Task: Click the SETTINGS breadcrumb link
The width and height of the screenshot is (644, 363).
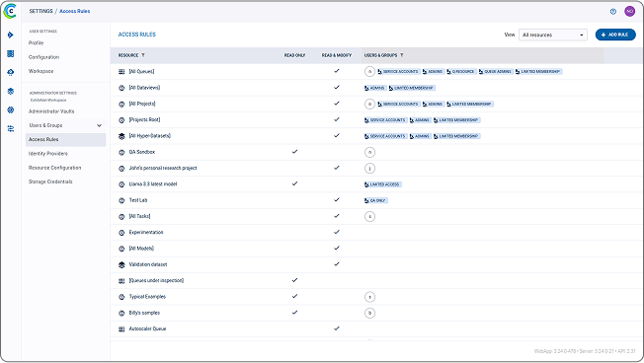Action: click(x=40, y=11)
